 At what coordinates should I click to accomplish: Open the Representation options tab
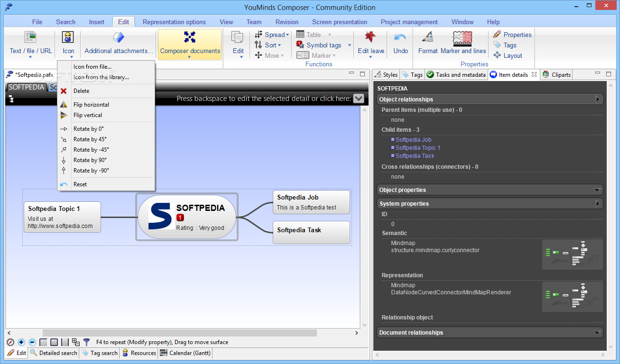click(174, 22)
